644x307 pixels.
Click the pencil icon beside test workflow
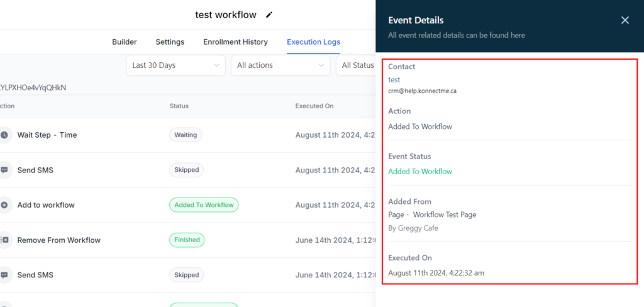(270, 14)
